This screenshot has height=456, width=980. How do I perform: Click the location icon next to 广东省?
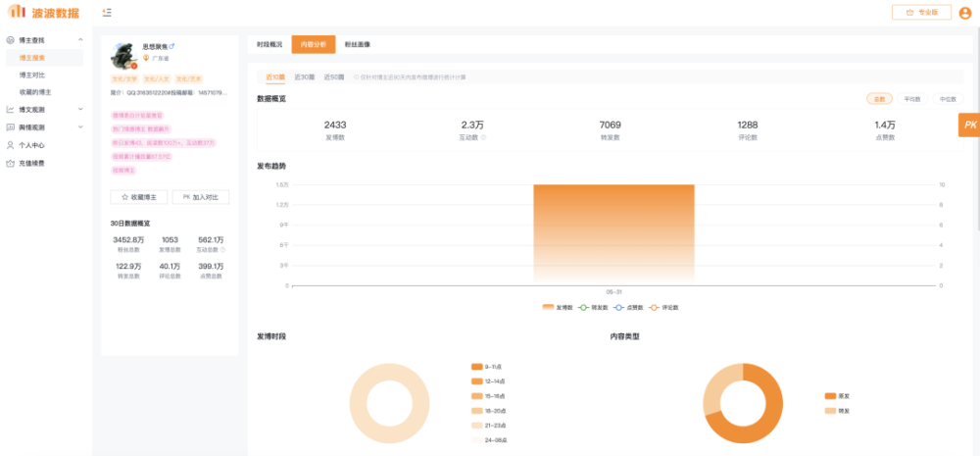(146, 58)
